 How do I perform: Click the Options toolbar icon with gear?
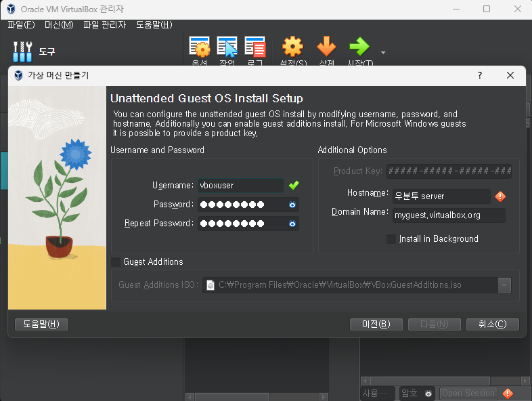(x=200, y=47)
